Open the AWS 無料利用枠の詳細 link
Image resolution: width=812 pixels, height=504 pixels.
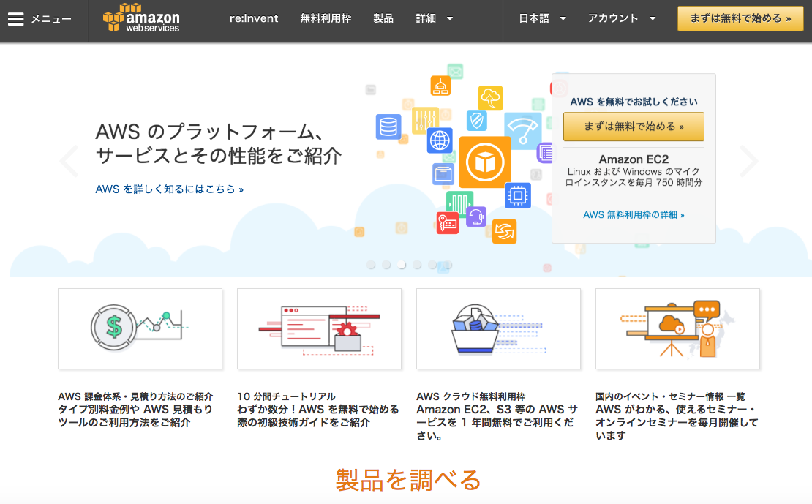(634, 215)
